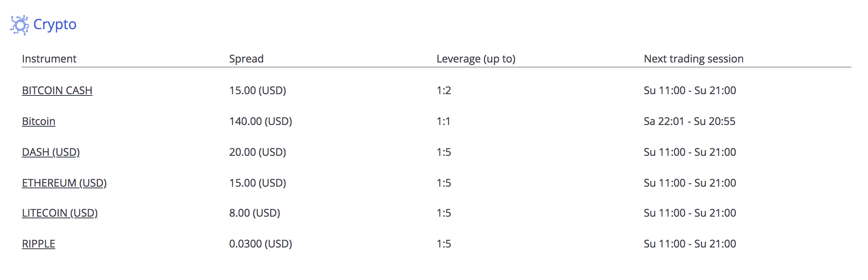This screenshot has width=868, height=280.
Task: Click the 1:2 leverage for Bitcoin Cash
Action: click(x=444, y=90)
